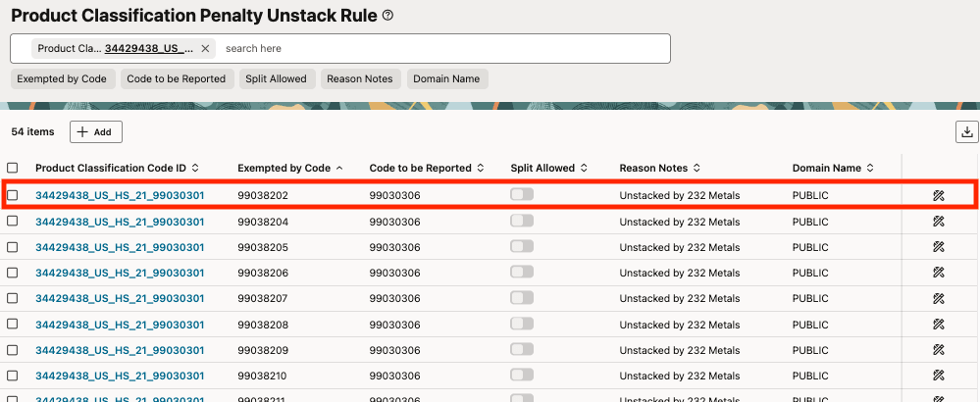Open code ID link in 99038210 row
This screenshot has height=402, width=980.
pyautogui.click(x=120, y=376)
